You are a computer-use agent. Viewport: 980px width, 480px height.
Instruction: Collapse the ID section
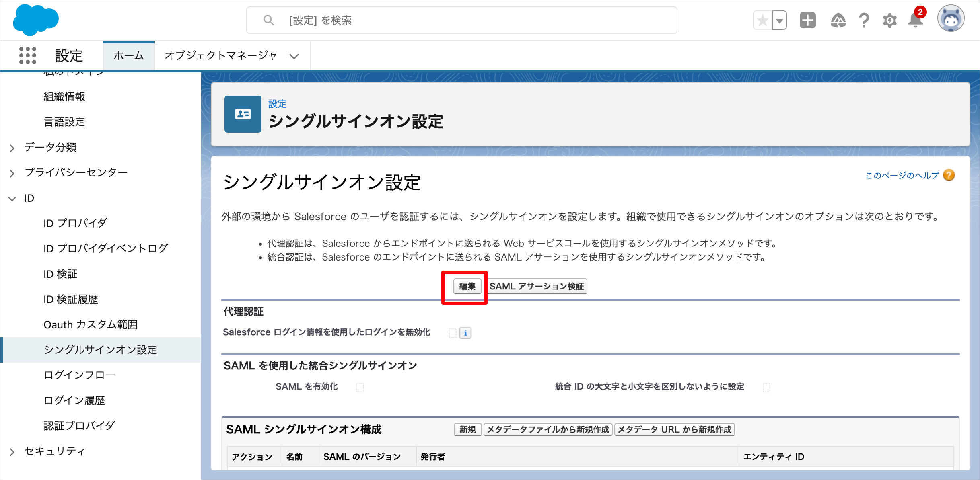(12, 199)
